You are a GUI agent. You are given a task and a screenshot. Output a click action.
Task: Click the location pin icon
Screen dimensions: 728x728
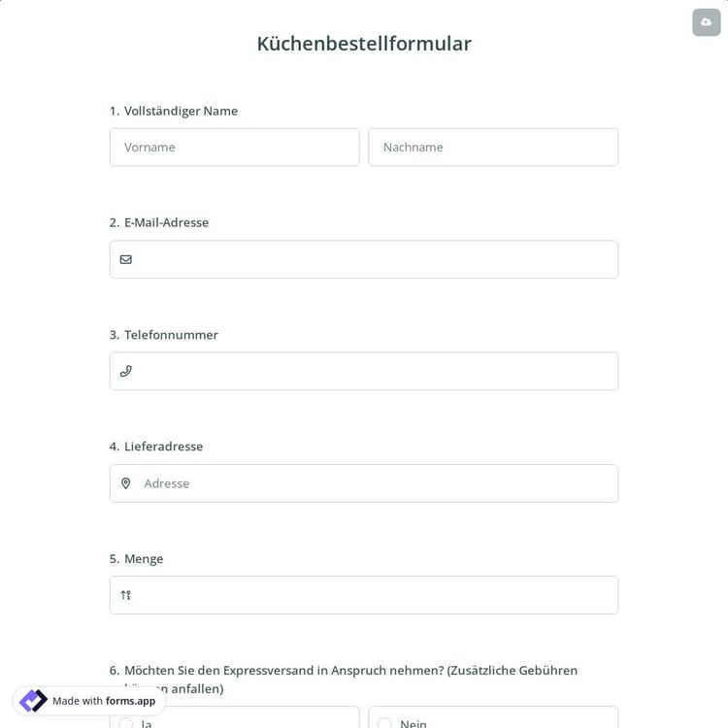pyautogui.click(x=126, y=483)
